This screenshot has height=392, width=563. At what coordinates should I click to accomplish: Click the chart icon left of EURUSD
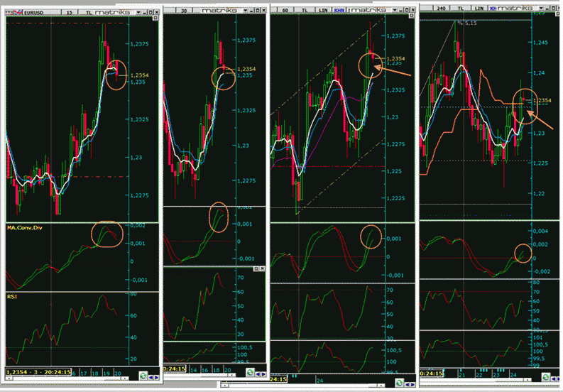tap(12, 13)
